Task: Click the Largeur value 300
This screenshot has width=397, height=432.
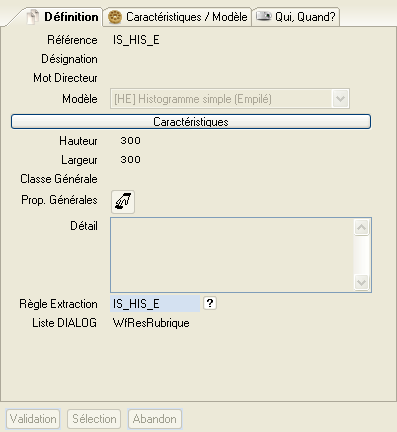Action: coord(130,160)
